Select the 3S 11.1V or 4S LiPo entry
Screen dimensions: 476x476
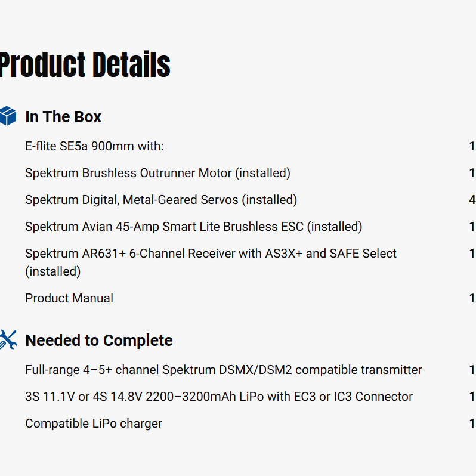click(218, 397)
